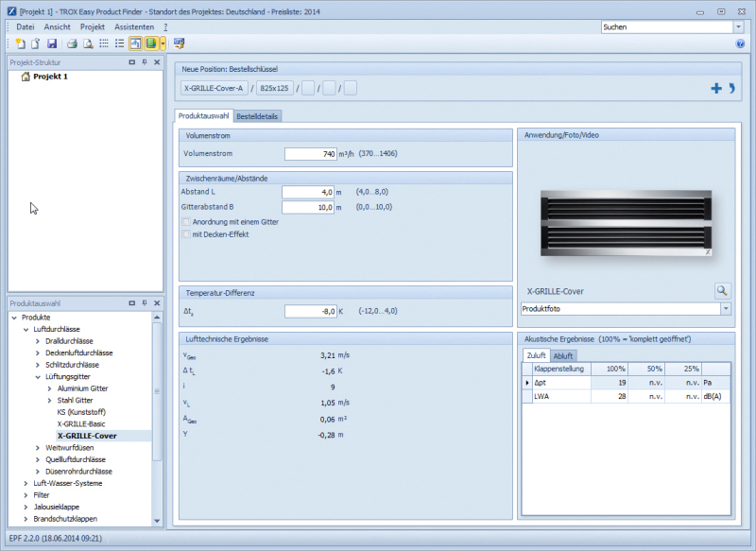The image size is (756, 551).
Task: Add position with the blue plus icon
Action: pos(716,88)
